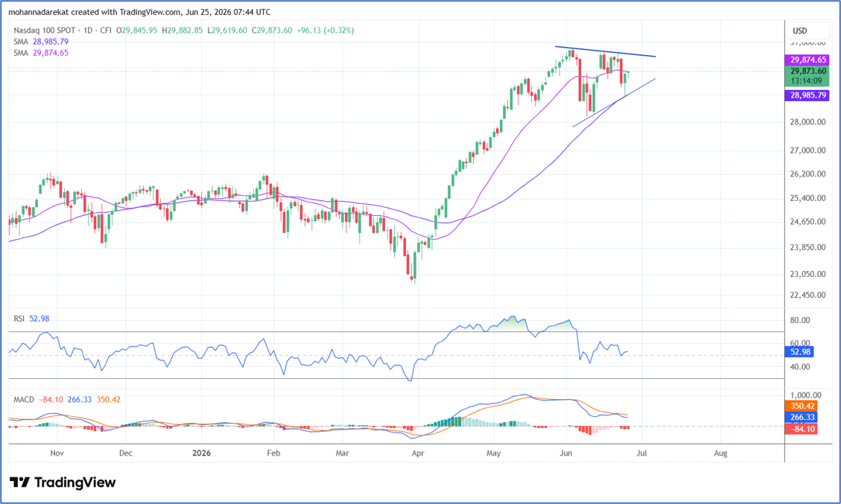This screenshot has height=504, width=841.
Task: Click the 80.00 RSI axis label
Action: [x=800, y=321]
